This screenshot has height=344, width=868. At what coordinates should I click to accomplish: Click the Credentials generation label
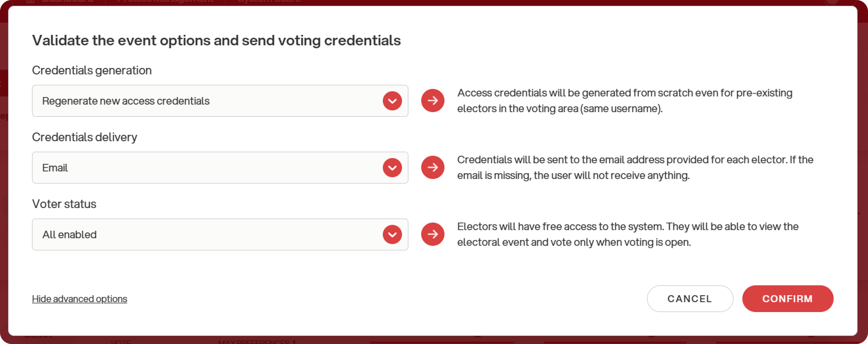pyautogui.click(x=92, y=70)
